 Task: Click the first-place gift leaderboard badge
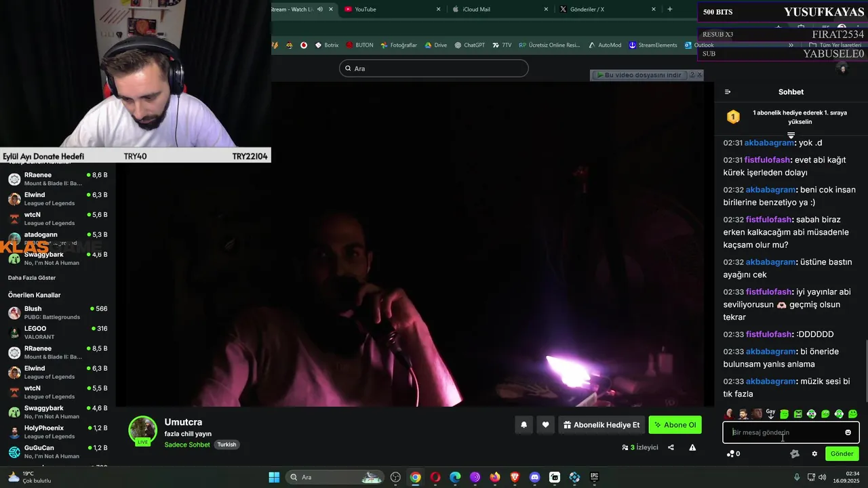tap(733, 117)
